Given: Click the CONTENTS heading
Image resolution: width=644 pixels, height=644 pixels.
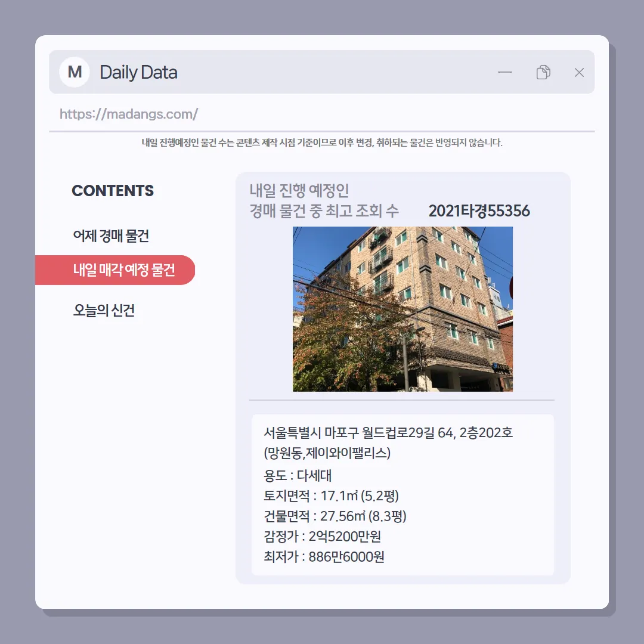Looking at the screenshot, I should [113, 191].
